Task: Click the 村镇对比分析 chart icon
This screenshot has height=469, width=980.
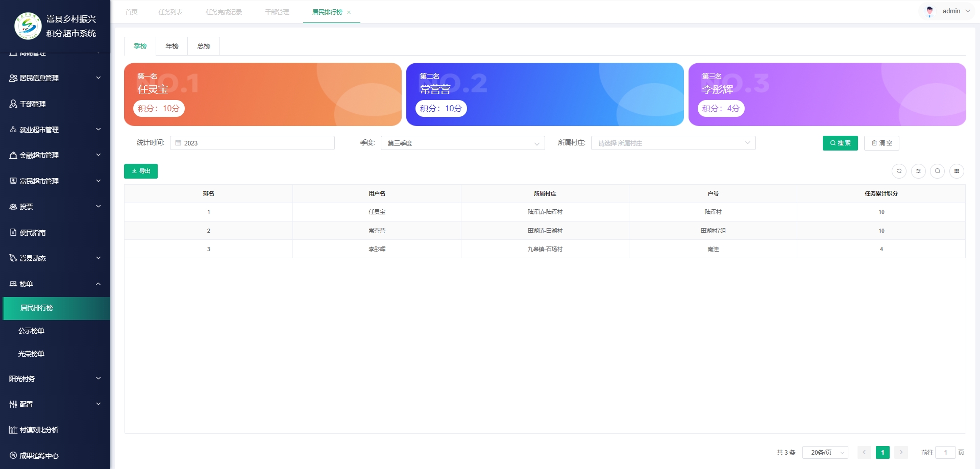Action: point(13,430)
